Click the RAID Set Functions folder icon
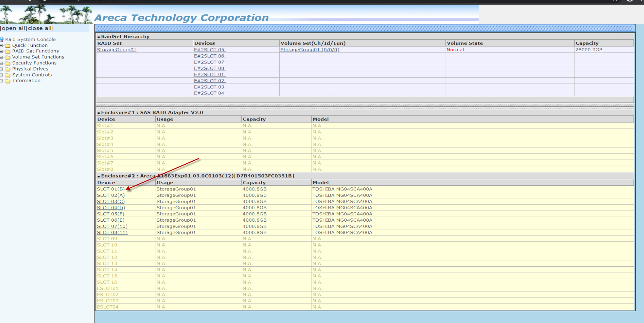The height and width of the screenshot is (323, 644). click(8, 52)
